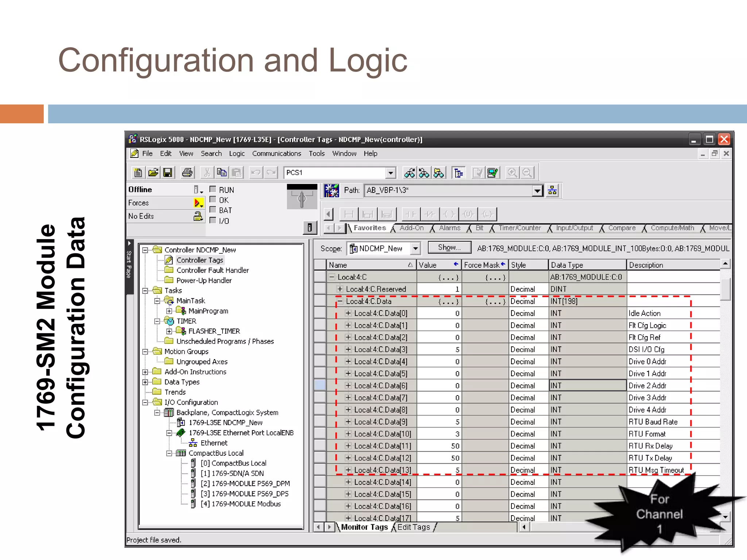Click the Undo arrow icon
Image resolution: width=747 pixels, height=560 pixels.
click(x=256, y=172)
